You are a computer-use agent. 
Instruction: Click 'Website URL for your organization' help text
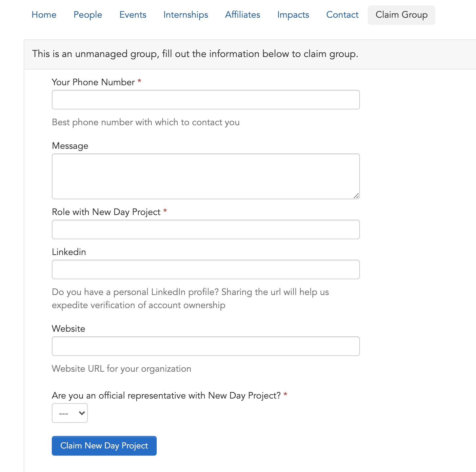[122, 369]
